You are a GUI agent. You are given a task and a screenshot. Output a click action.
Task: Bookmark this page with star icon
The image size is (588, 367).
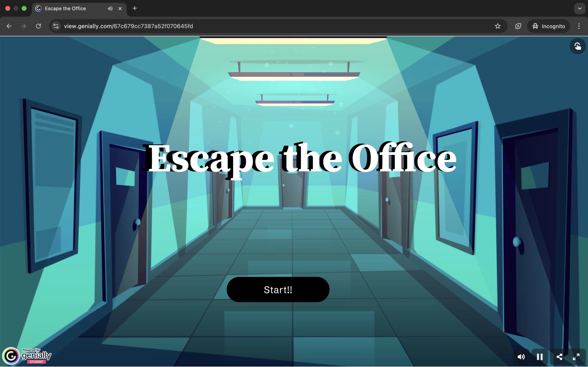pyautogui.click(x=498, y=26)
